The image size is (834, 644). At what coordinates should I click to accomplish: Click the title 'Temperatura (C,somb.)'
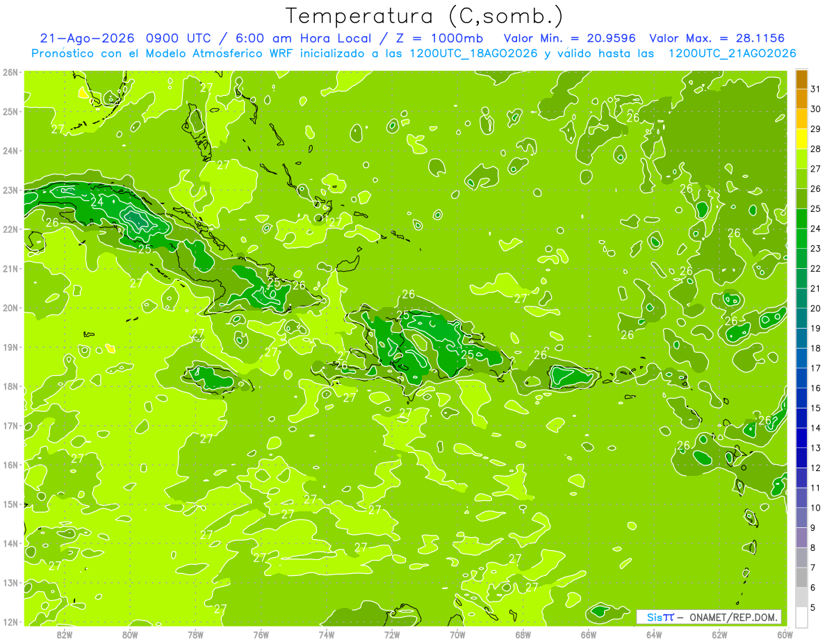point(425,16)
